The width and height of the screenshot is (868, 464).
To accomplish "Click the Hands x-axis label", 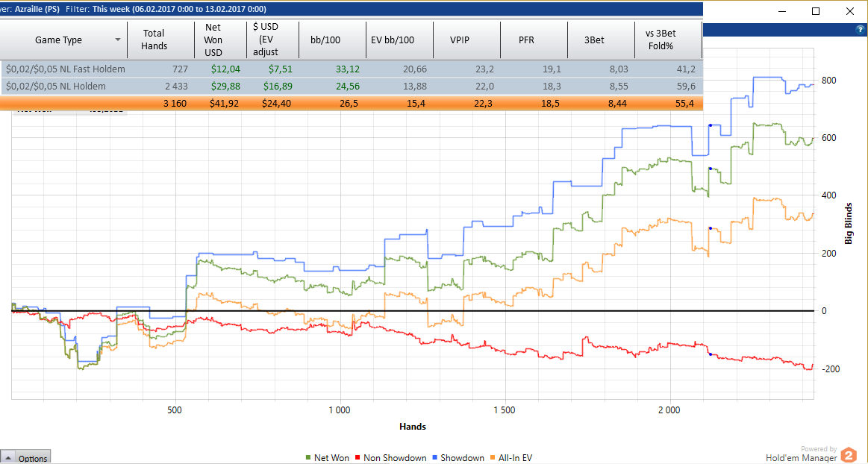I will 413,427.
